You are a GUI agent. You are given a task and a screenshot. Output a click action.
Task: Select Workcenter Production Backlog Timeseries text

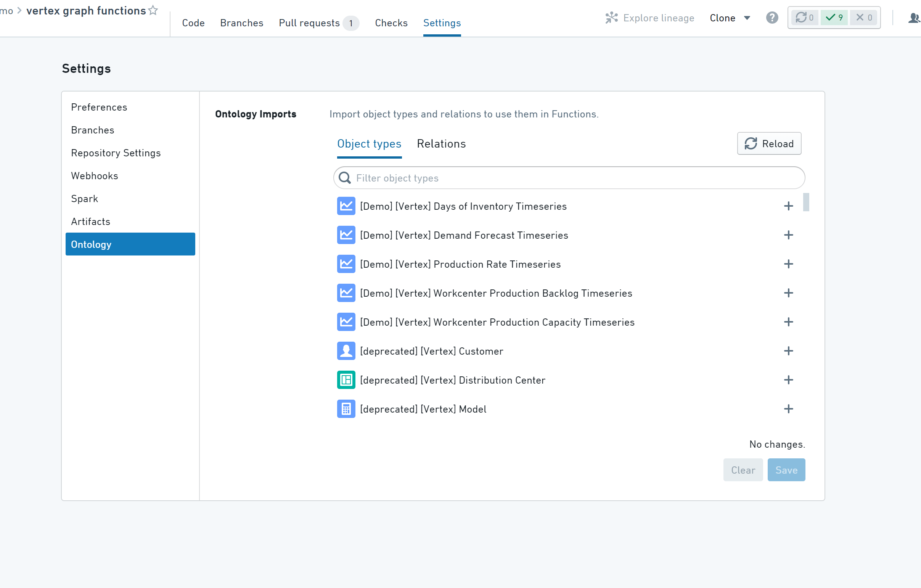click(x=496, y=293)
